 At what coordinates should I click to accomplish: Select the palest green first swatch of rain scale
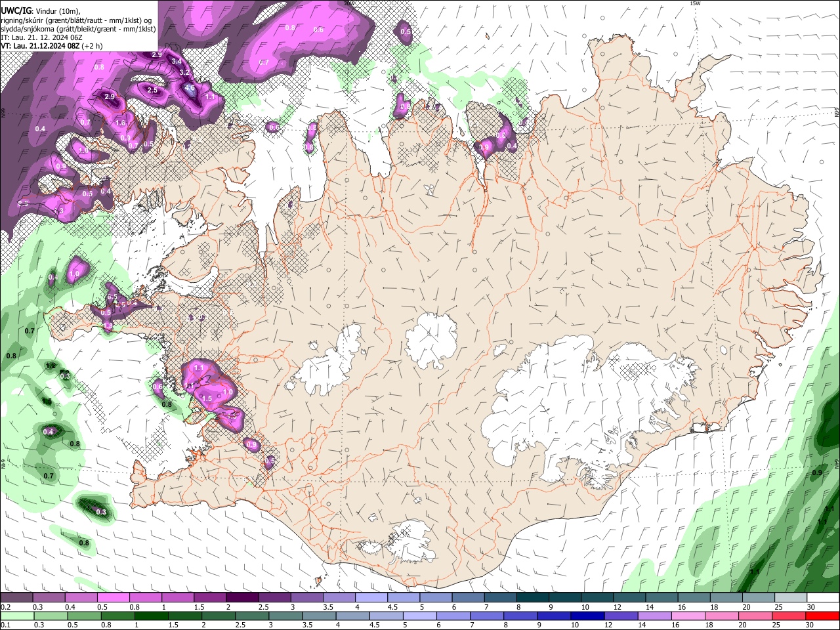16,616
